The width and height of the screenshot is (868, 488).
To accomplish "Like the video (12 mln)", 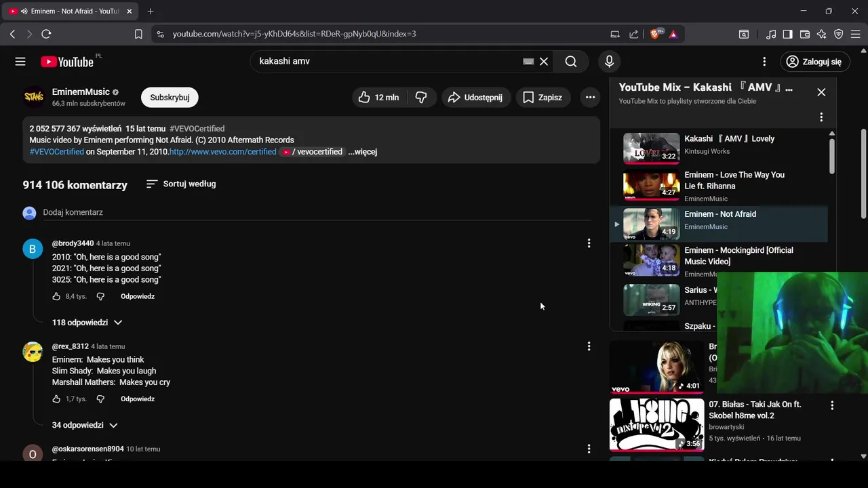I will 378,98.
